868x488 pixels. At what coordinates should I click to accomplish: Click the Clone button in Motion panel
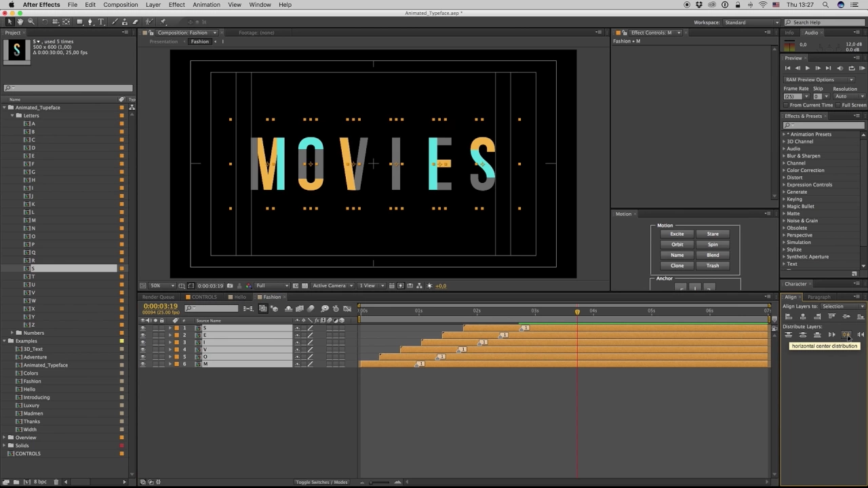[x=677, y=266]
